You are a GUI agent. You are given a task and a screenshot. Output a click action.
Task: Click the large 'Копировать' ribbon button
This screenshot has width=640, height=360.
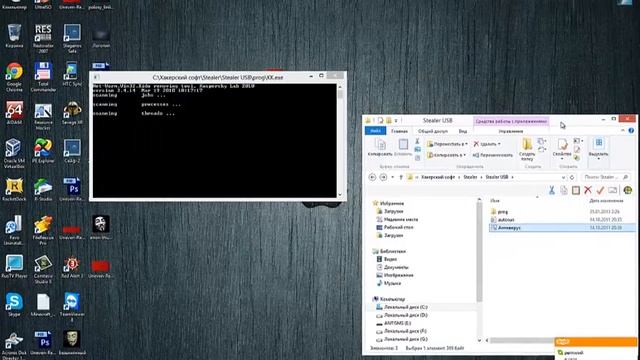pyautogui.click(x=380, y=148)
